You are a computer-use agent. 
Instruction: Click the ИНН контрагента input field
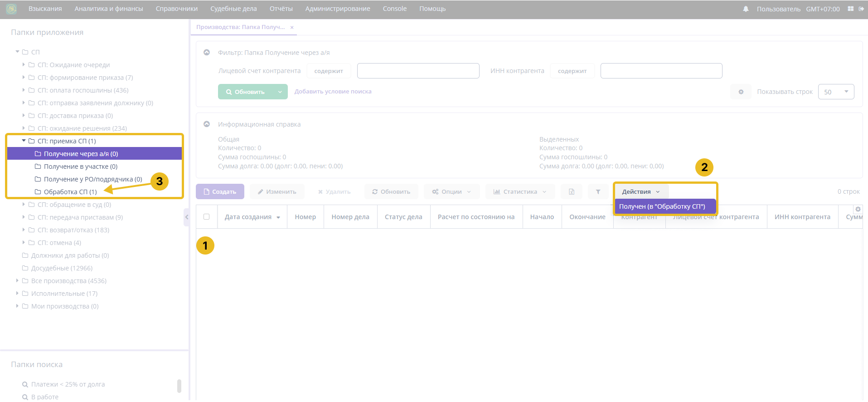[x=661, y=71]
